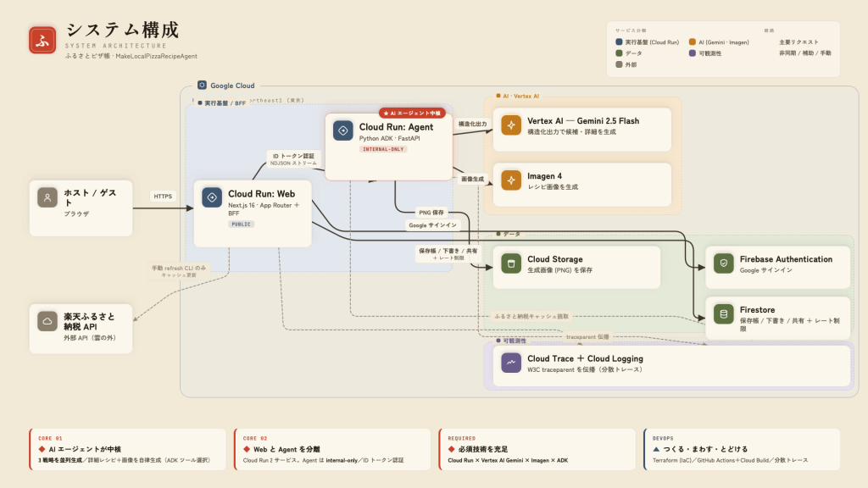Click the Imagen 4 sparkle icon
This screenshot has width=868, height=488.
point(511,180)
